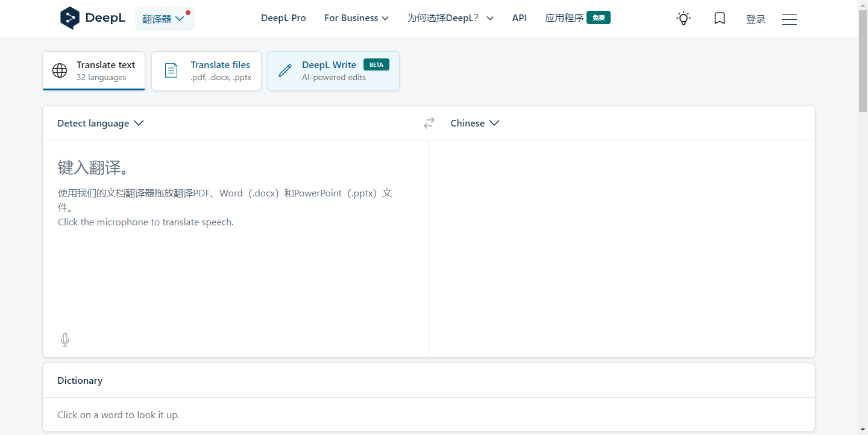The width and height of the screenshot is (868, 435).
Task: Click the 'Click on a word to look it up.' text
Action: pos(118,415)
